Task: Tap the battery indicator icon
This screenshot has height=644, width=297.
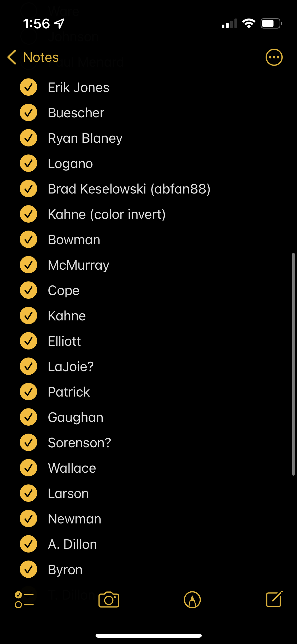Action: click(x=271, y=24)
